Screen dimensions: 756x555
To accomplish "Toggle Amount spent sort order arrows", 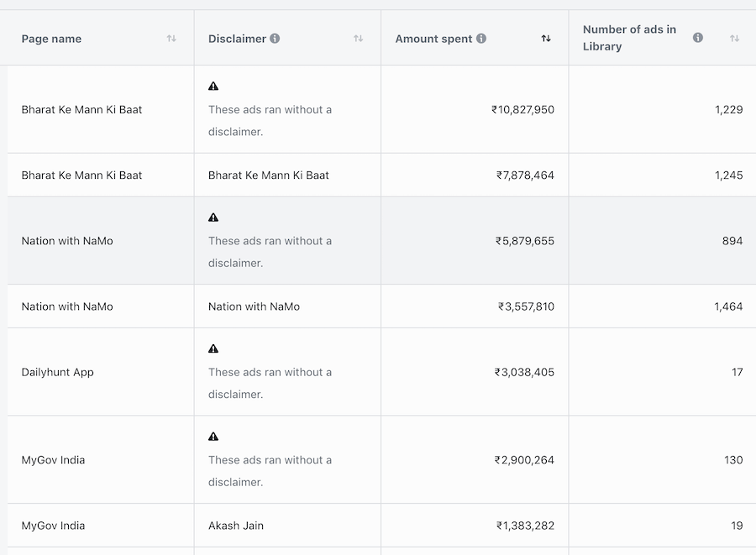I will [546, 39].
